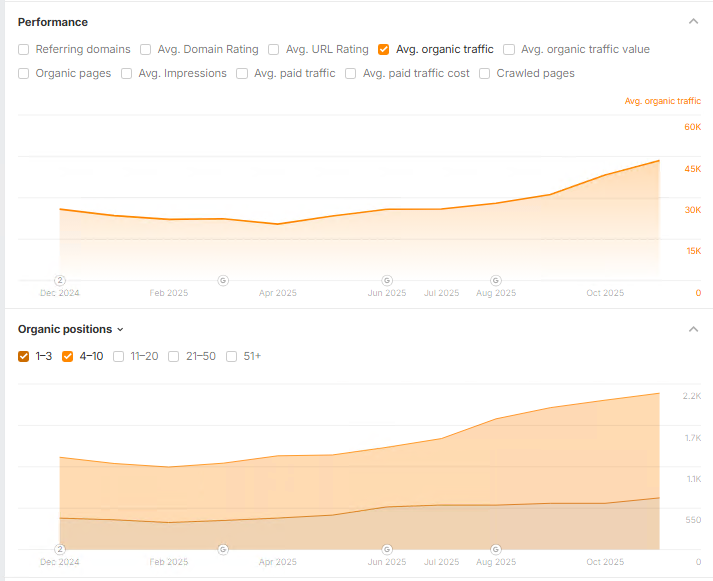Uncheck the Avg. organic traffic checkbox

click(384, 49)
